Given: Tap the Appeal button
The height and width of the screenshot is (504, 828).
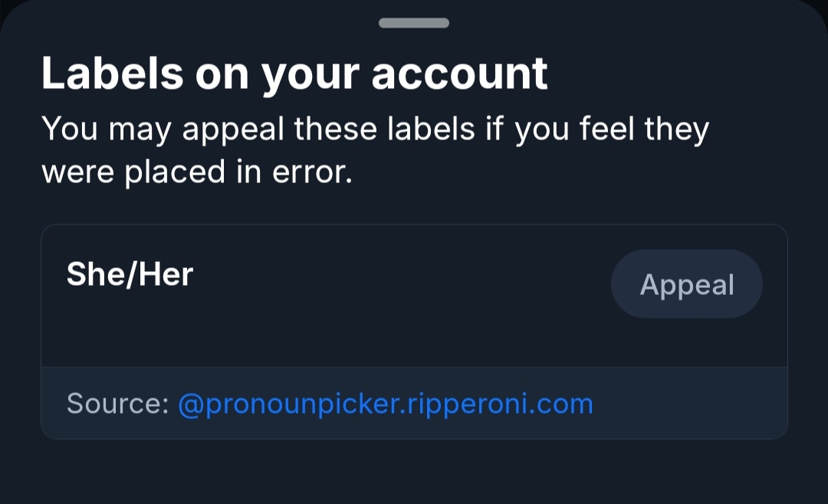Looking at the screenshot, I should tap(686, 284).
